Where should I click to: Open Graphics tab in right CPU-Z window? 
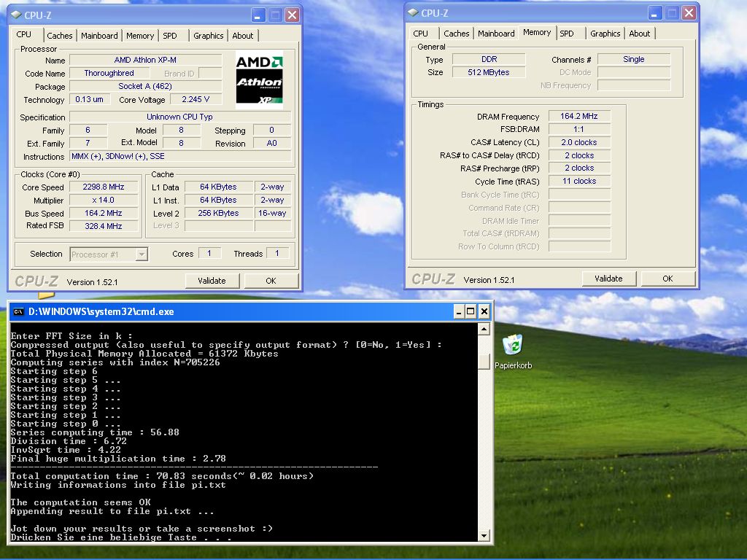click(x=605, y=34)
